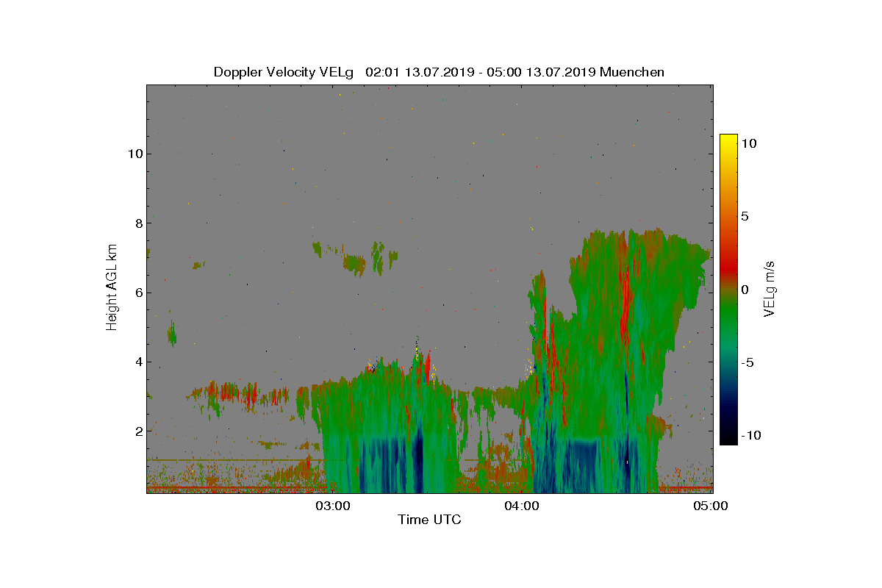Click the colorbar value '5'

click(x=745, y=217)
